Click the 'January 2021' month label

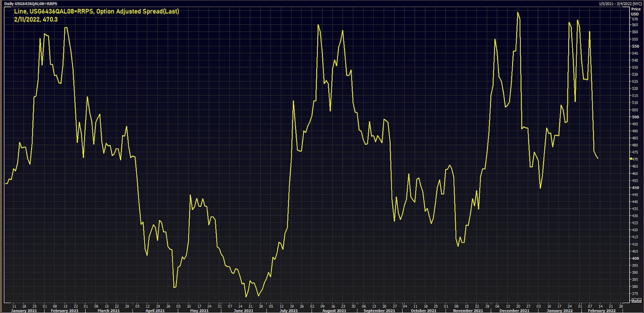click(24, 311)
